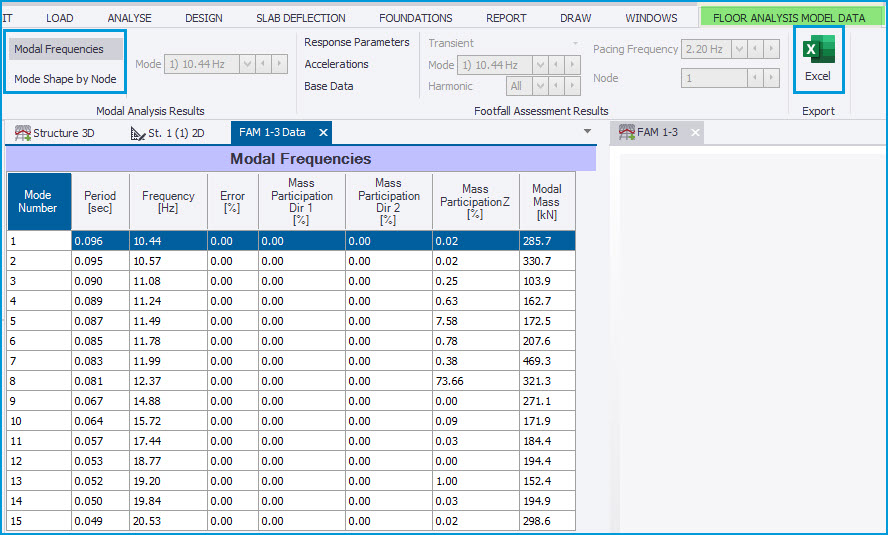
Task: Show Response Parameters results
Action: [x=357, y=42]
